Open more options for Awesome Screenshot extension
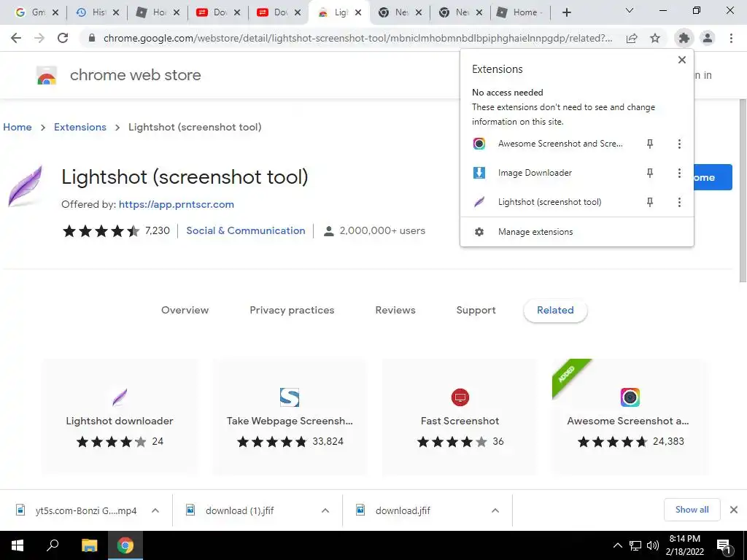 [x=679, y=144]
